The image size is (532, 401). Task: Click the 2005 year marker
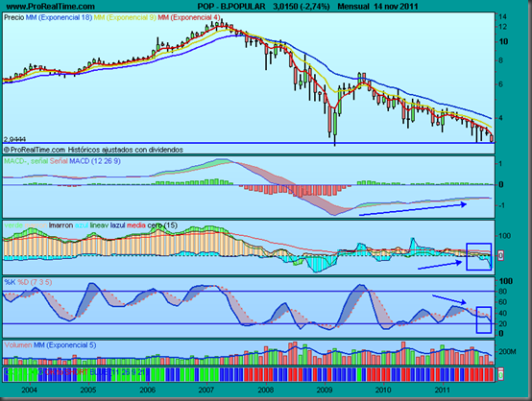[88, 389]
